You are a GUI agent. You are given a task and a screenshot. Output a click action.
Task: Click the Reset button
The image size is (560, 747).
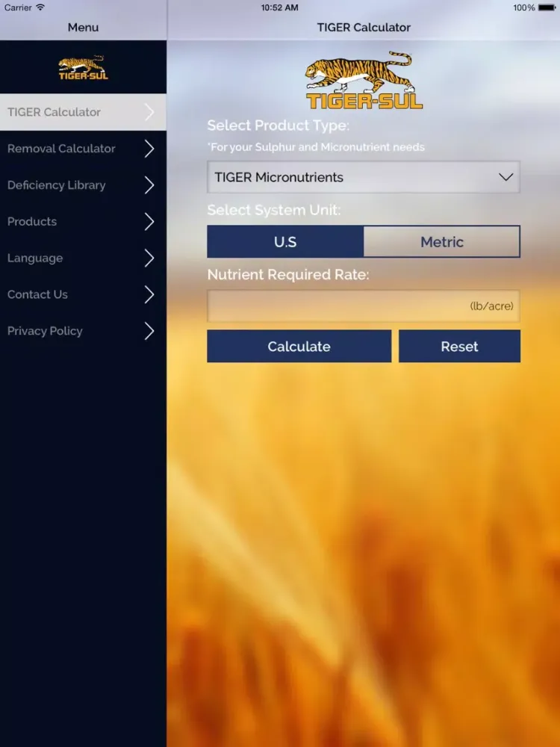(x=459, y=347)
